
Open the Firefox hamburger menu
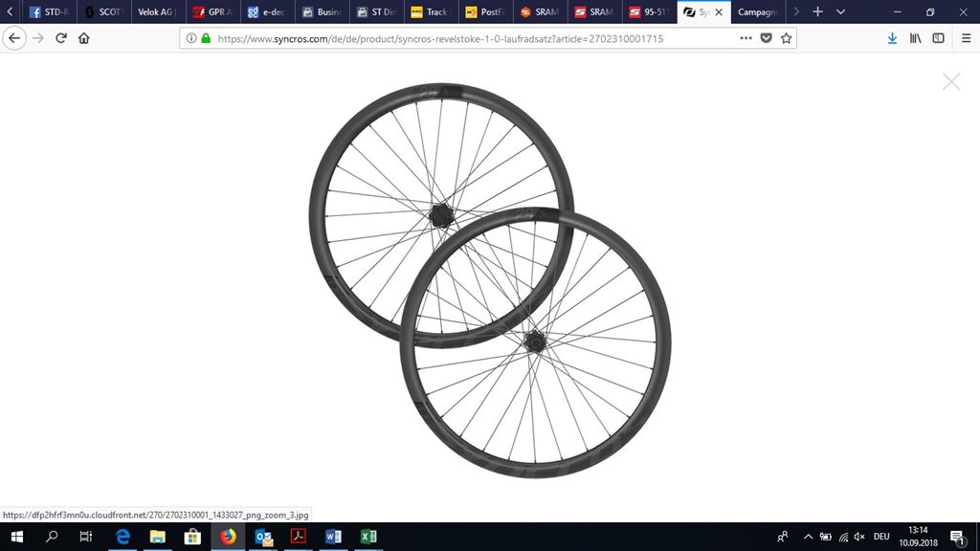point(965,38)
